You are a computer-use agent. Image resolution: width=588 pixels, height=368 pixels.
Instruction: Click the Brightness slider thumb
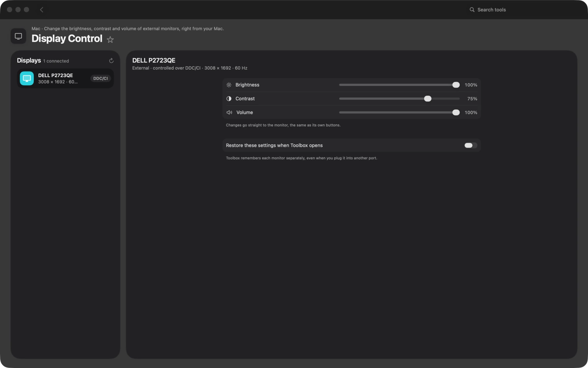pos(456,85)
